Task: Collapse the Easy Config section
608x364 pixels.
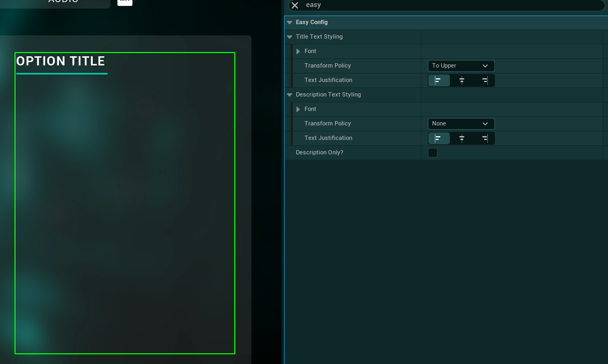Action: (290, 23)
